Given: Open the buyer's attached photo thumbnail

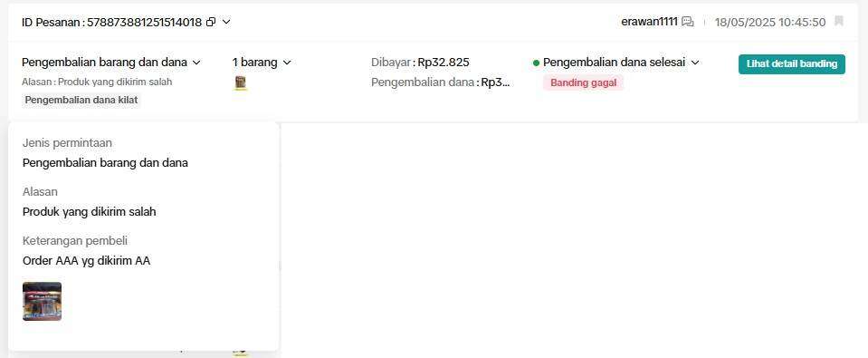Looking at the screenshot, I should click(42, 302).
